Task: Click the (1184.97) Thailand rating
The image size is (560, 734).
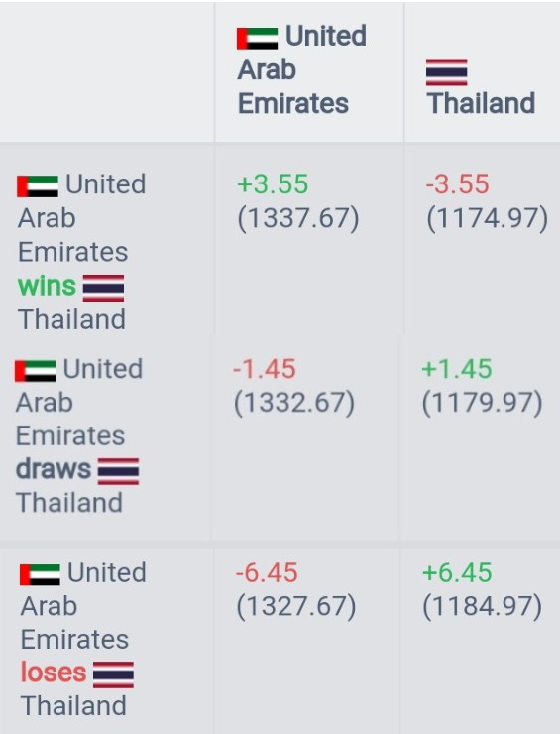Action: click(483, 606)
